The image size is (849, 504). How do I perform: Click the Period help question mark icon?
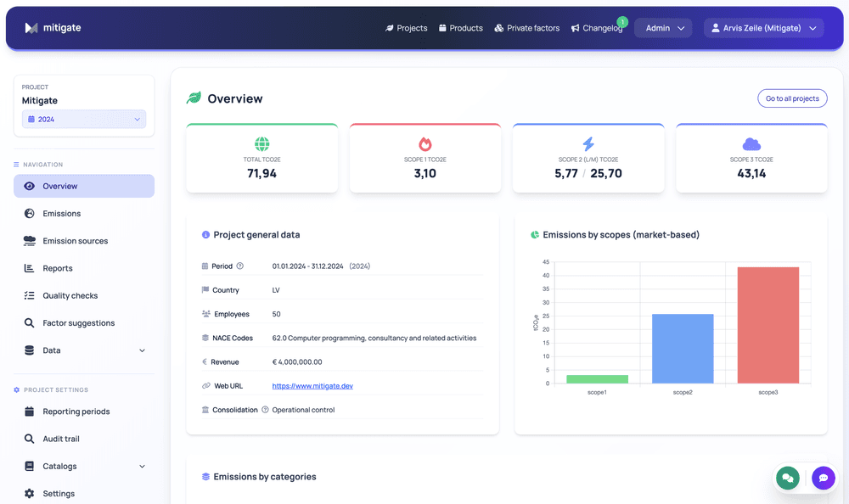239,266
